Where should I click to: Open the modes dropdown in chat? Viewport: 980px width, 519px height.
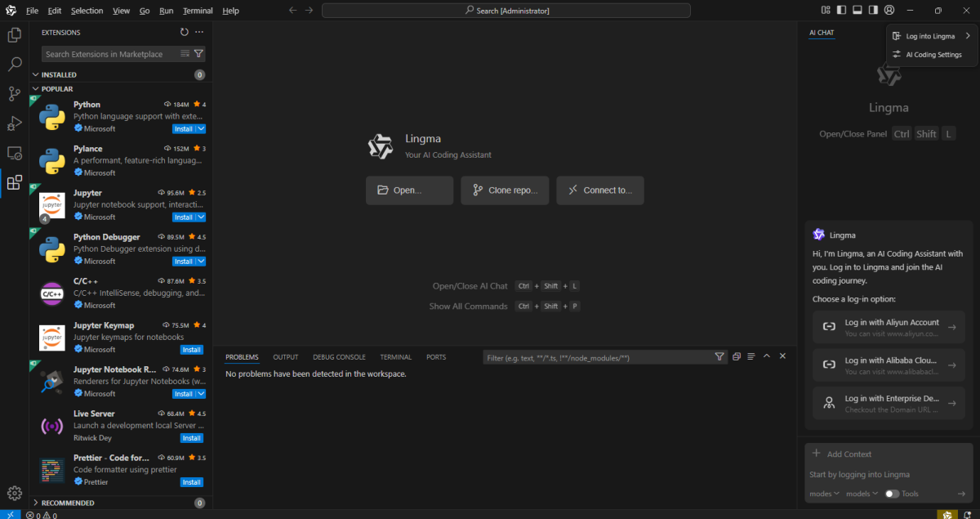pos(823,494)
